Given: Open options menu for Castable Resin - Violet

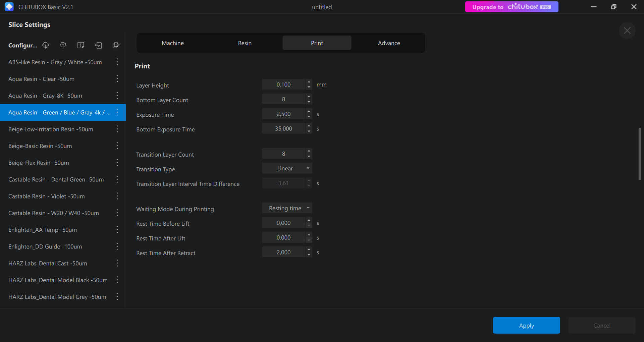Looking at the screenshot, I should [117, 196].
